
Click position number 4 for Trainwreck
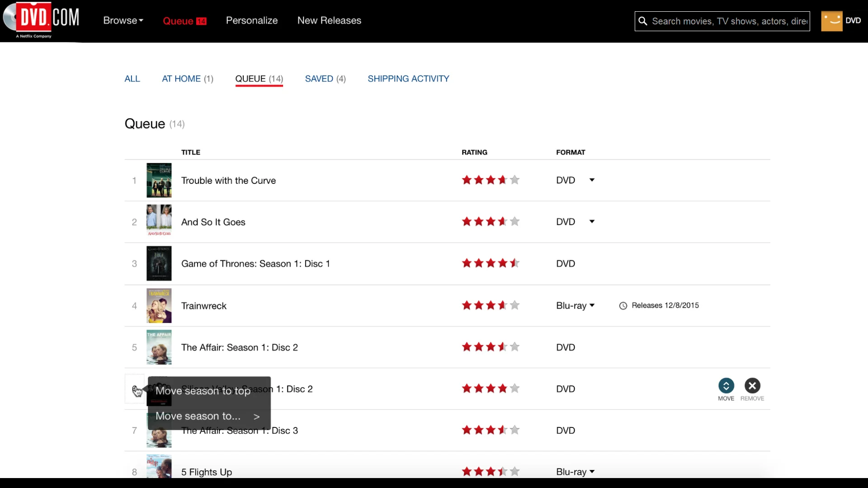(x=134, y=306)
